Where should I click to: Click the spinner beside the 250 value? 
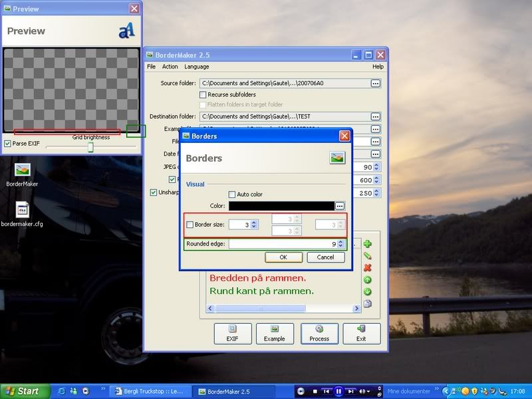(376, 193)
